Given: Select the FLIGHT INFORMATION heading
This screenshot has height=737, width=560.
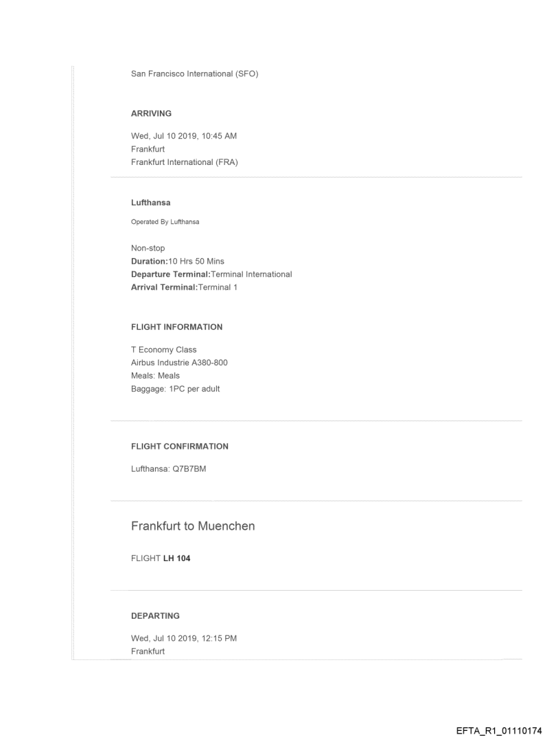Looking at the screenshot, I should coord(176,327).
